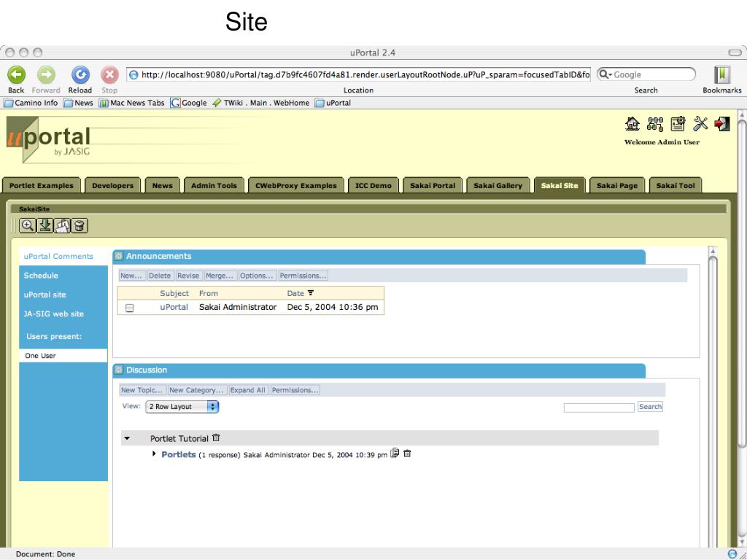
Task: Click the Announcements portlet title icon
Action: pos(119,256)
